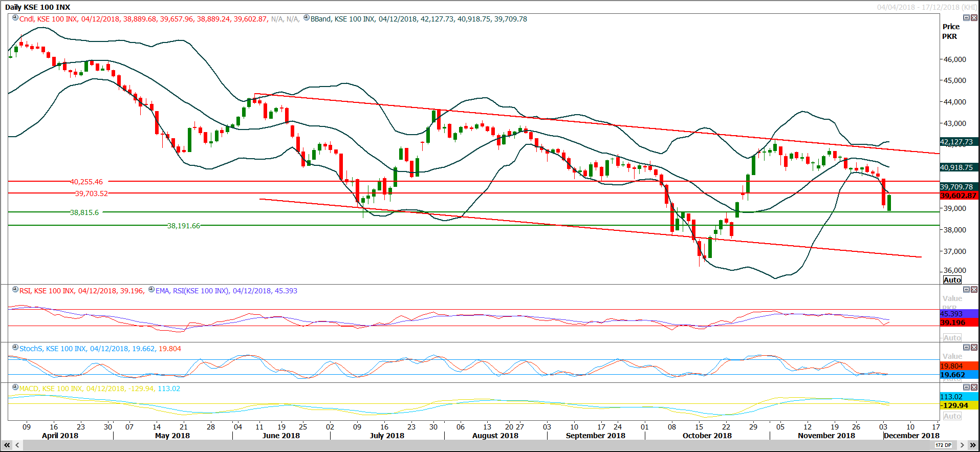Step the chart back with single-left arrow
This screenshot has height=452, width=980.
[x=17, y=445]
